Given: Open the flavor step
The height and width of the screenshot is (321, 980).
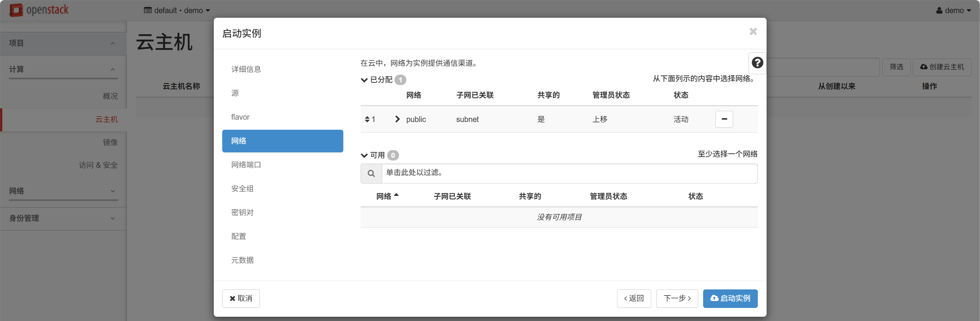Looking at the screenshot, I should pyautogui.click(x=283, y=117).
